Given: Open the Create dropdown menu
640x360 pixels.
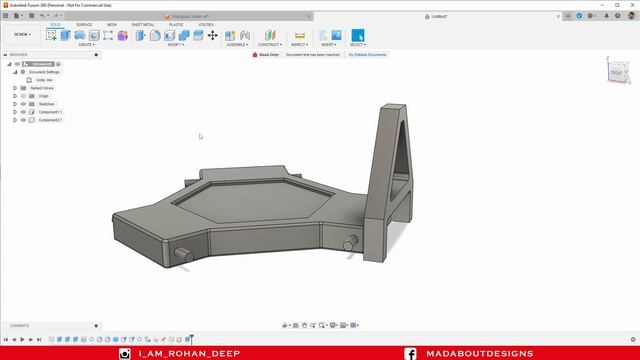Looking at the screenshot, I should pyautogui.click(x=87, y=44).
